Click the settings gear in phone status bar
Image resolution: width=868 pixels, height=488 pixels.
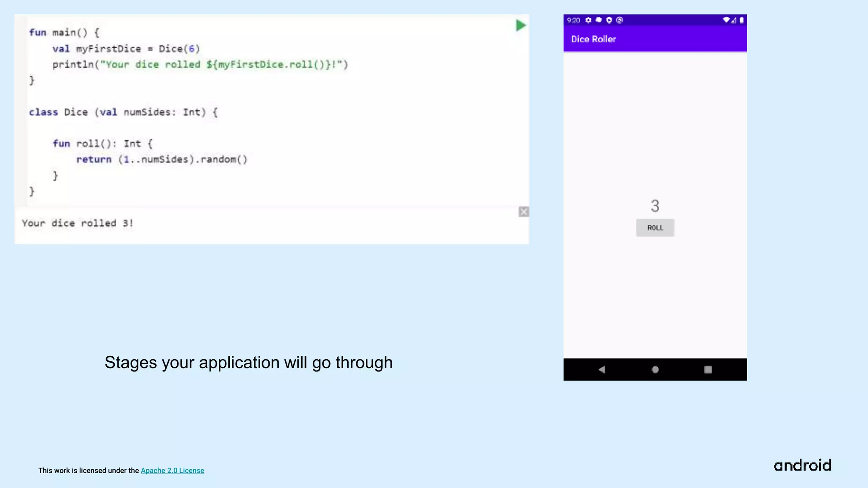click(588, 20)
